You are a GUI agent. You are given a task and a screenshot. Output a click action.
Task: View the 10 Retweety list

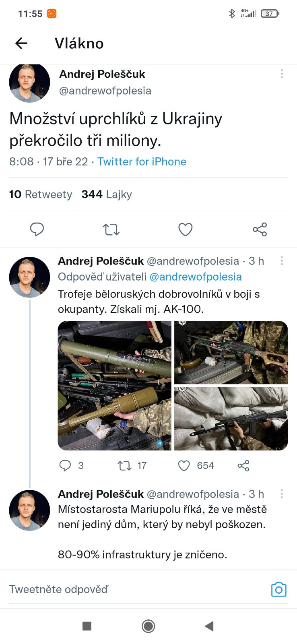[41, 194]
